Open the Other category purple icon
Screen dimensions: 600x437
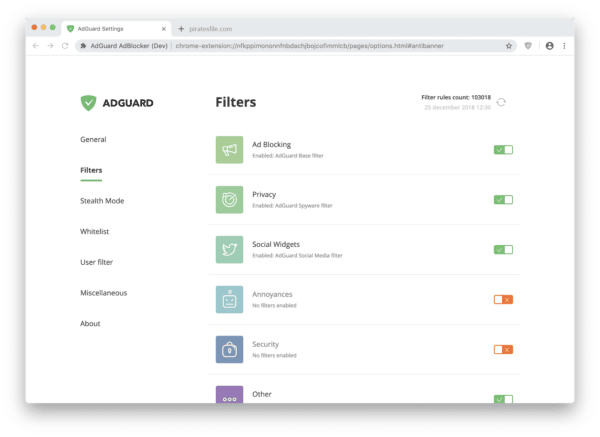point(229,394)
